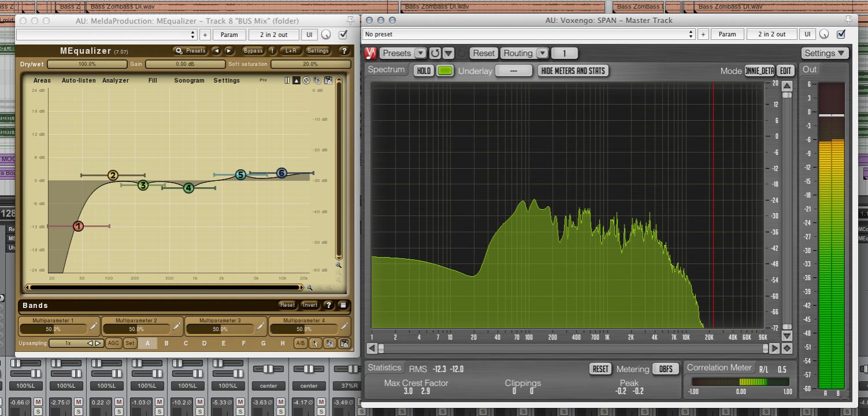Screen dimensions: 868x416
Task: Toggle A/B comparison button in MEqualizer
Action: coord(300,343)
